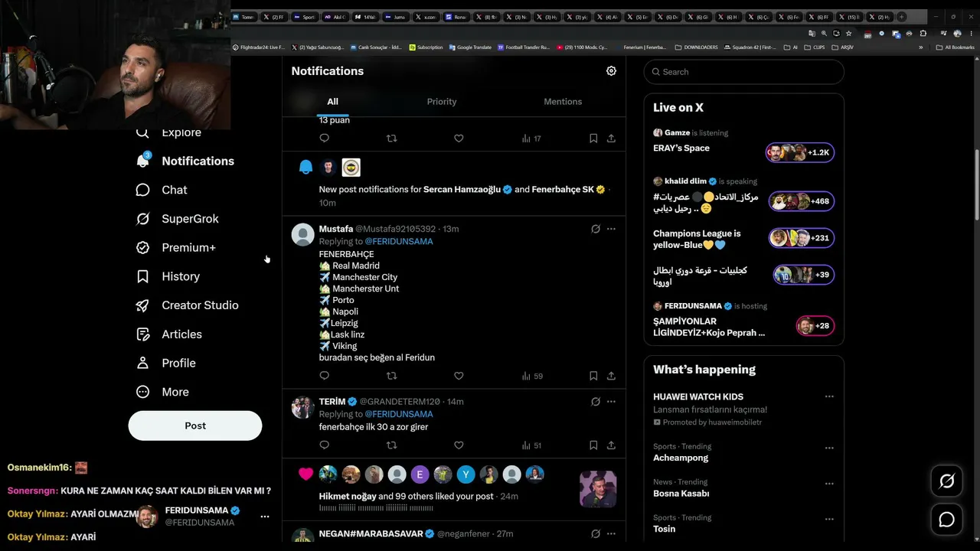Open floating chat messages button
Image resolution: width=980 pixels, height=551 pixels.
947,520
